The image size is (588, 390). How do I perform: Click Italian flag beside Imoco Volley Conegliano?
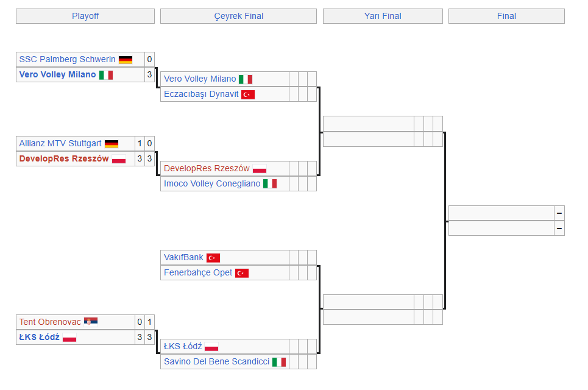tap(270, 184)
